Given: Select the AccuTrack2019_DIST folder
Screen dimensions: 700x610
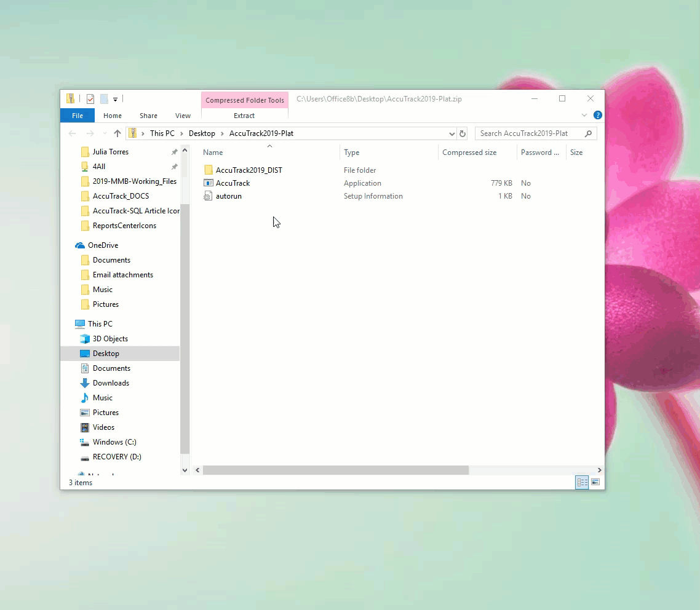Looking at the screenshot, I should (249, 170).
